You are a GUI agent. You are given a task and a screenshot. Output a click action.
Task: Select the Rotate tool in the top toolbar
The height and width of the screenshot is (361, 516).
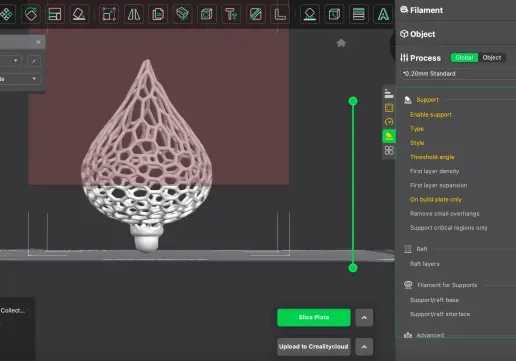(31, 14)
